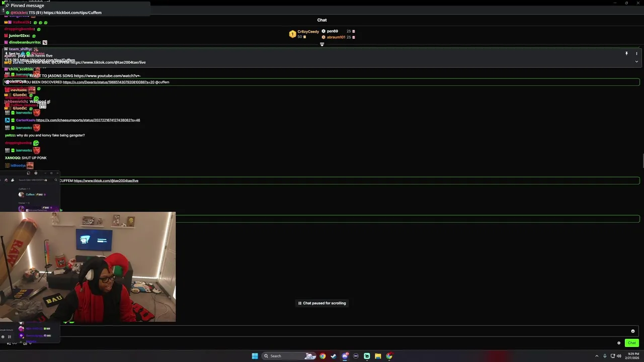The width and height of the screenshot is (644, 362).
Task: Open the pinned message three-dot options
Action: pos(636,53)
